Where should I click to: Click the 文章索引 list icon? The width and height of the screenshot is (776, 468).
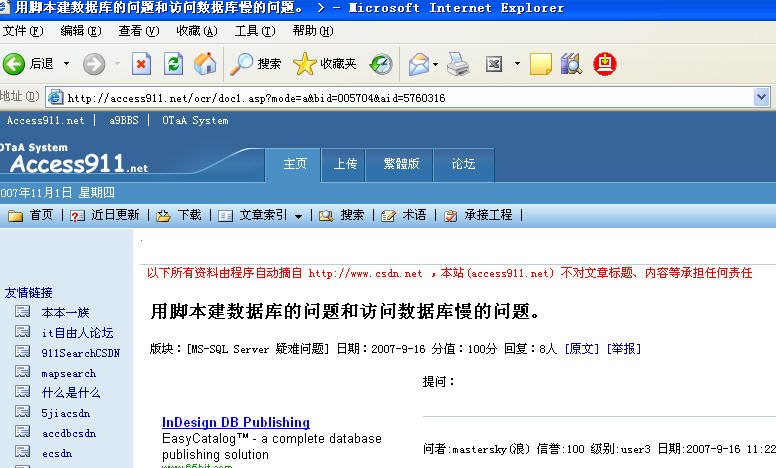pyautogui.click(x=226, y=216)
